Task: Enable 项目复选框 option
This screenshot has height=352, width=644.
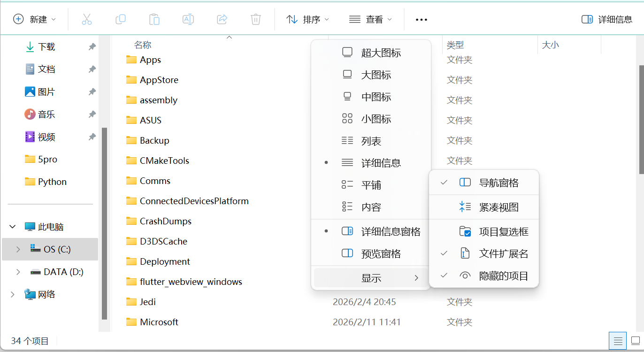Action: click(x=484, y=231)
